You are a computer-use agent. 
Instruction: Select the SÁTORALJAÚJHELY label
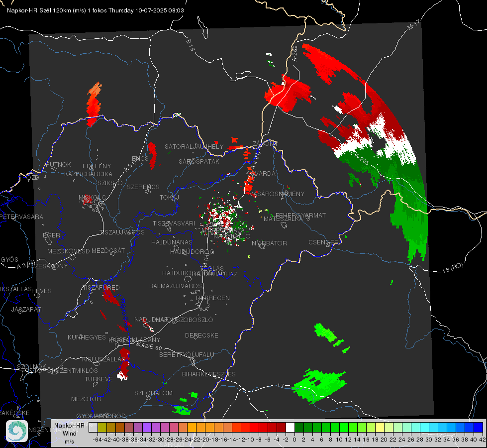pos(194,146)
